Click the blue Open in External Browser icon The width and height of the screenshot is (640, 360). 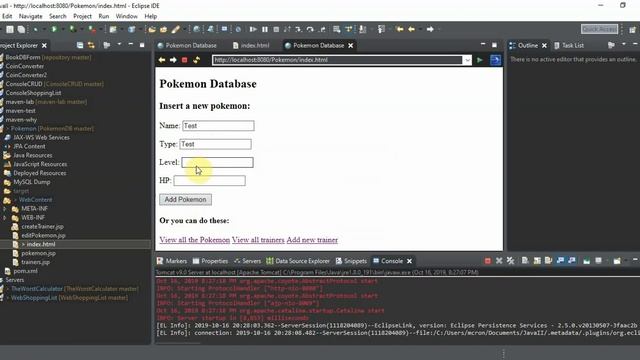coord(495,60)
